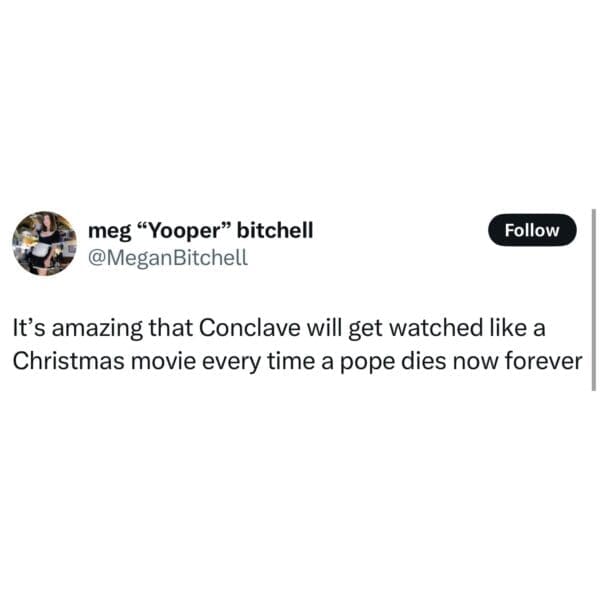Click the word "Conclave" in the tweet
The height and width of the screenshot is (600, 600).
[250, 328]
